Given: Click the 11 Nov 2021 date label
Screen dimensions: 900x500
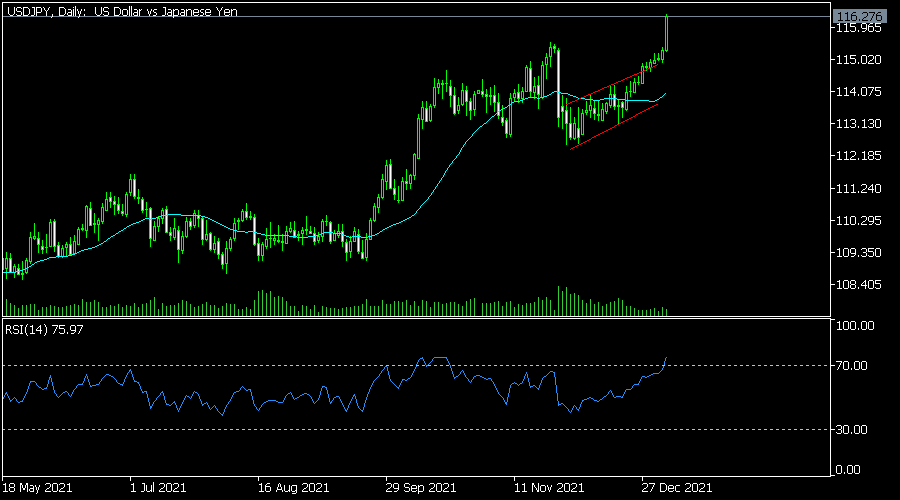Looking at the screenshot, I should pos(549,488).
